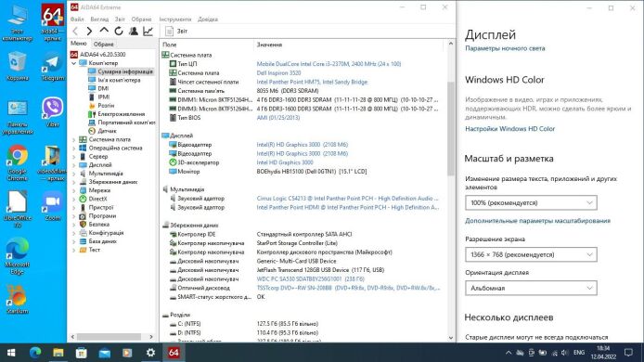Open the Файл menu
The image size is (644, 362).
tap(77, 19)
